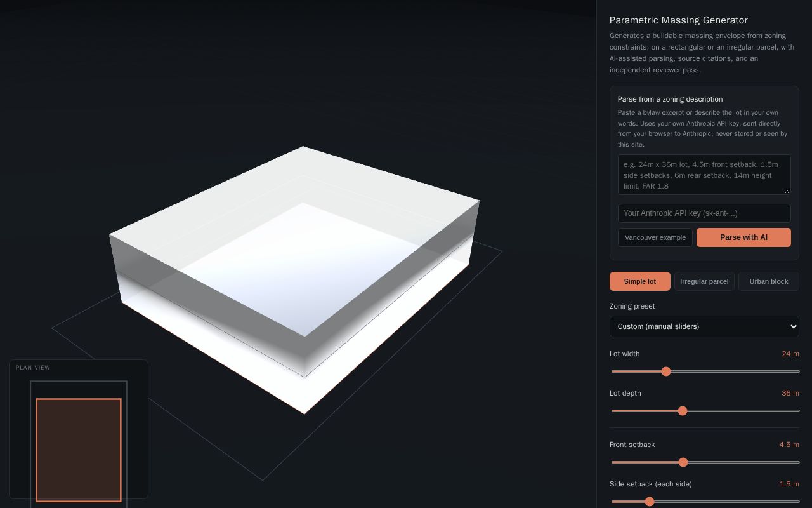Adjust the Front setback slider
Screen dimensions: 812x508
point(705,462)
